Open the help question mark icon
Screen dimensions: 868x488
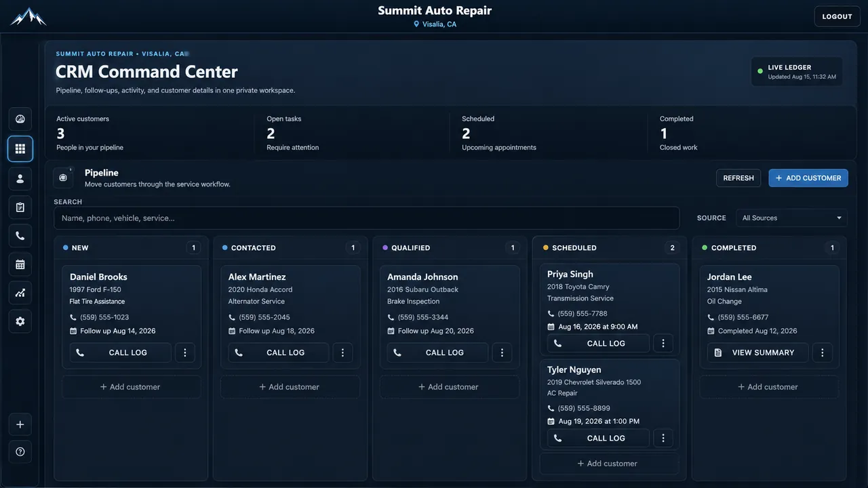[20, 451]
